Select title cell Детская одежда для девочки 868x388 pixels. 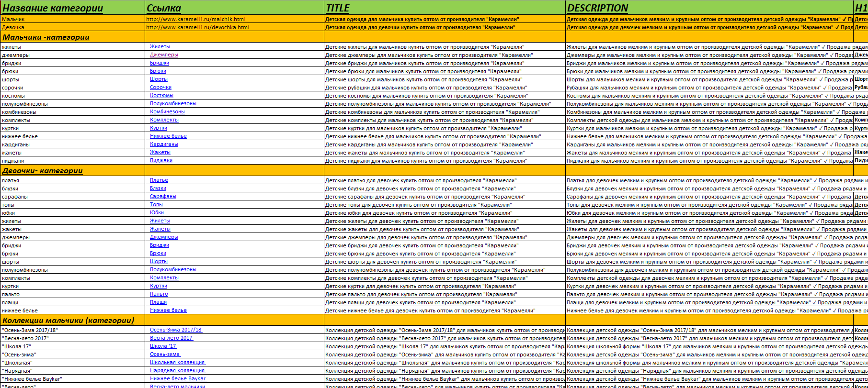pos(445,27)
